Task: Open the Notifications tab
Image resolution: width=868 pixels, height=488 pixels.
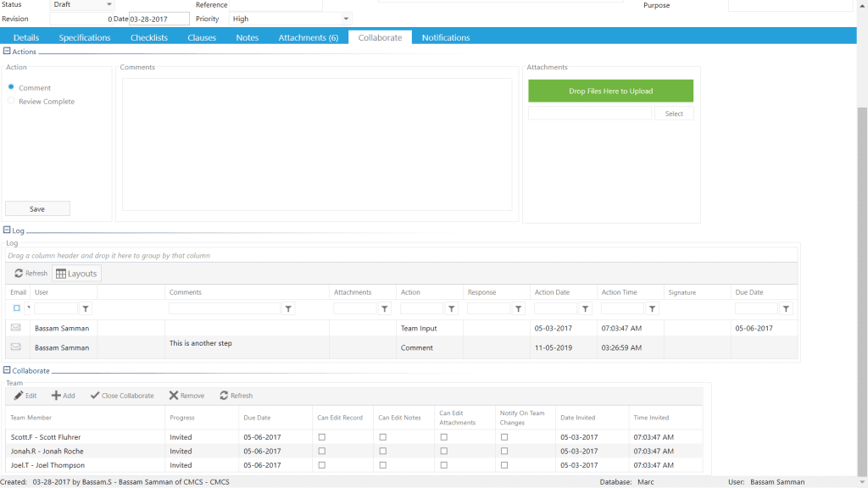Action: (446, 37)
